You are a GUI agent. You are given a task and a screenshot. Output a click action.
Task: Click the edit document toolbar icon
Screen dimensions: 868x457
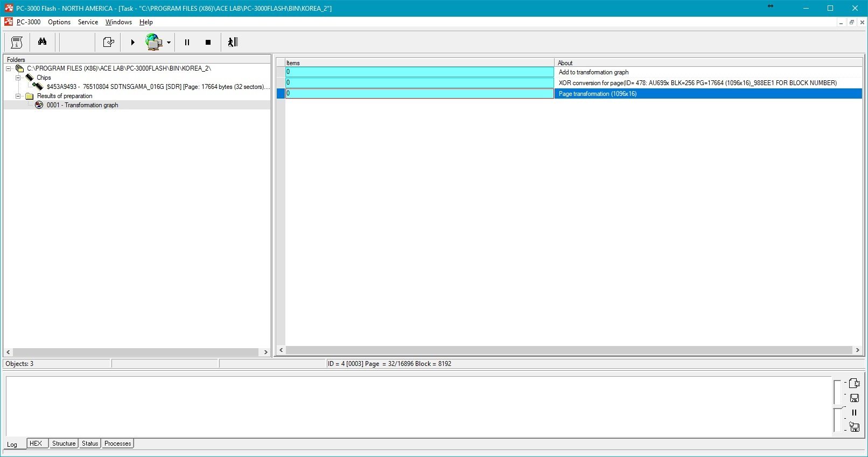pyautogui.click(x=108, y=42)
